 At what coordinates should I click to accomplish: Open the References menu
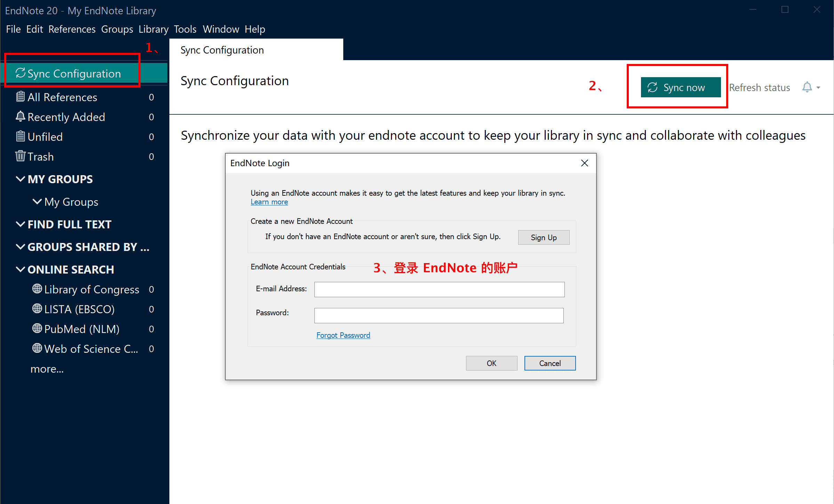(x=72, y=29)
